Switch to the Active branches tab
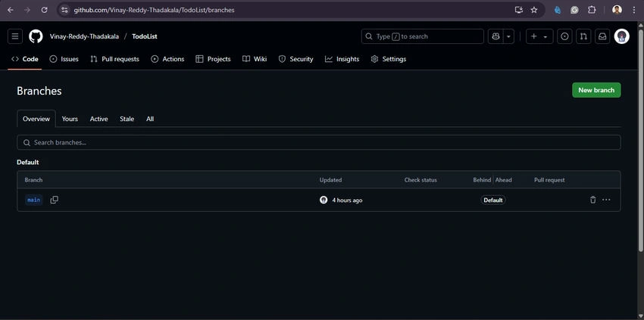Viewport: 644px width, 320px height. 99,119
